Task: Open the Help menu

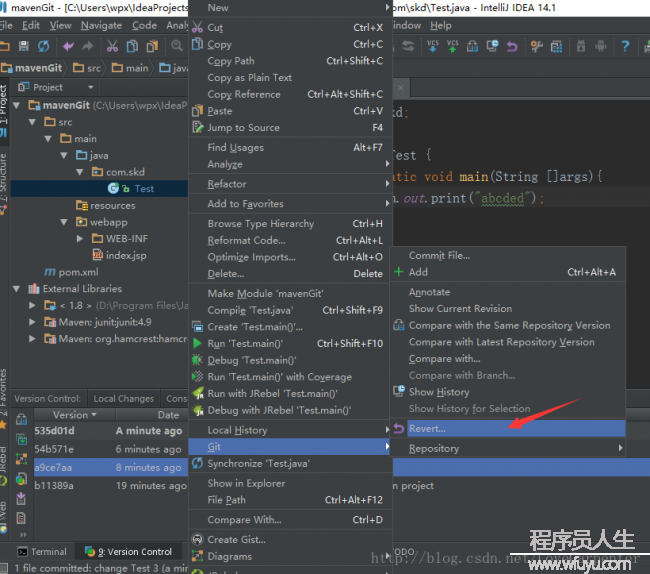Action: click(x=441, y=26)
